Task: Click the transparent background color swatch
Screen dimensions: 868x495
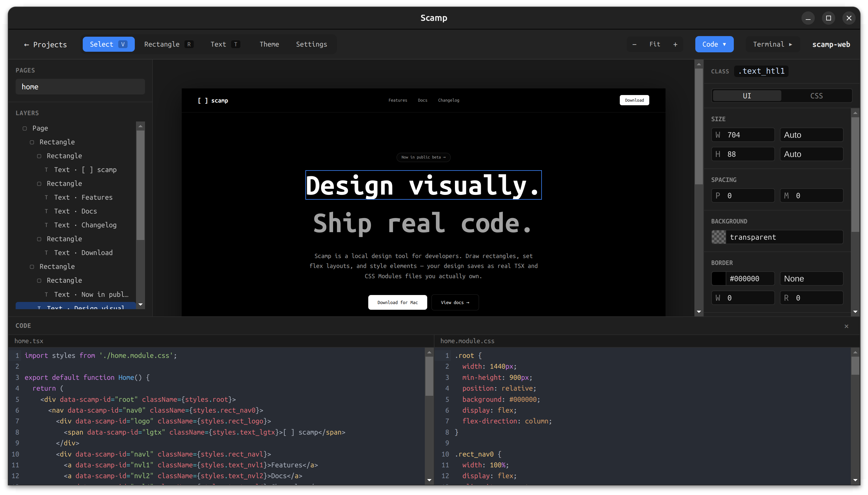Action: [719, 237]
